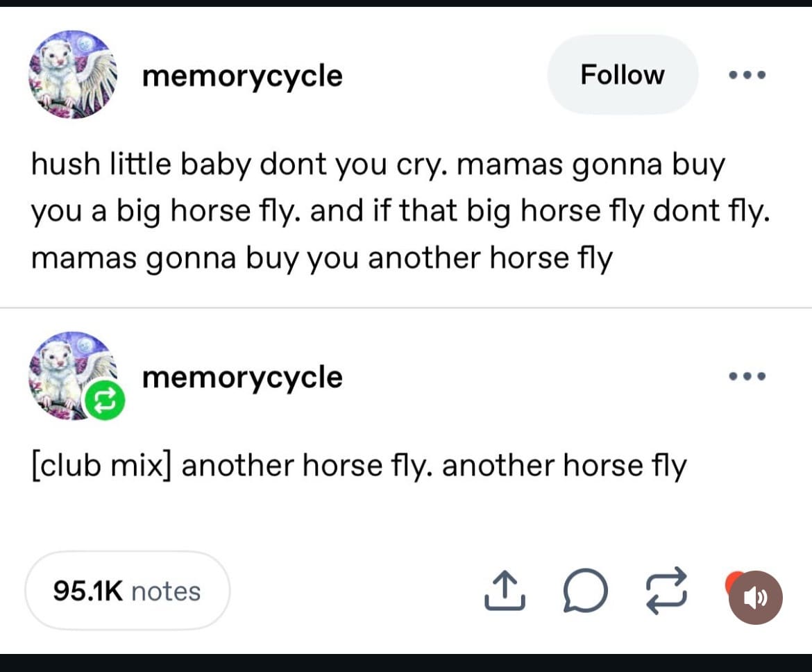Click the final 'another horse fly' phrase in reblog
The width and height of the screenshot is (812, 672).
[x=564, y=465]
